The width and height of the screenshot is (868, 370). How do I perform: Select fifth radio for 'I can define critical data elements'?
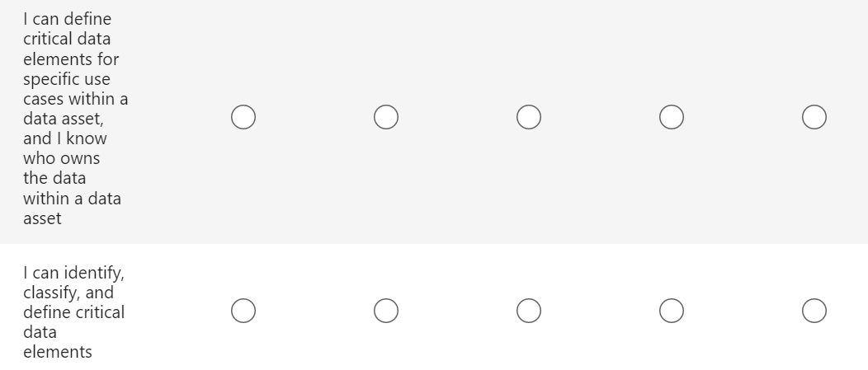[x=814, y=118]
